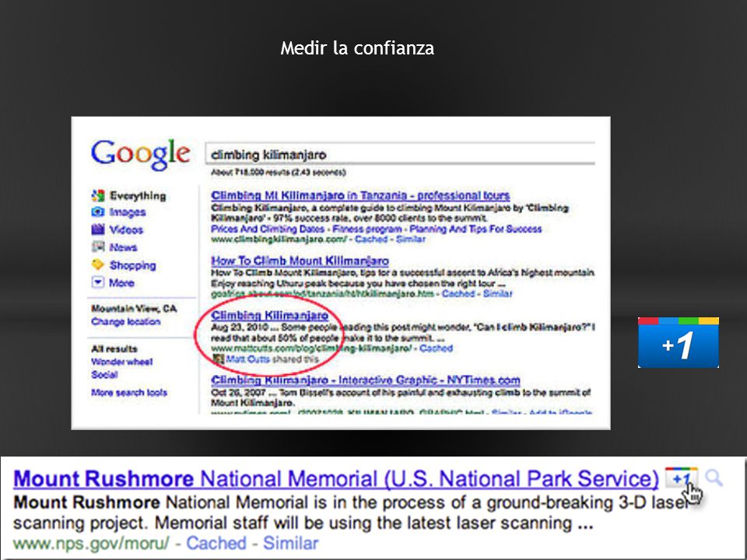Click the large blue +1 badge
Screen dimensions: 747x560
[x=679, y=342]
